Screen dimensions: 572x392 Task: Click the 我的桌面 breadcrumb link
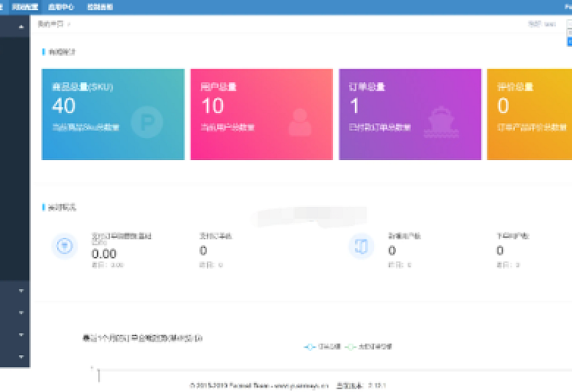click(51, 24)
